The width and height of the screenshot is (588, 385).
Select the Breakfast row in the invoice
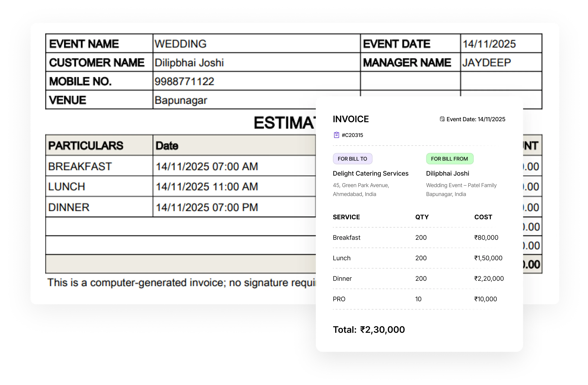coord(347,237)
